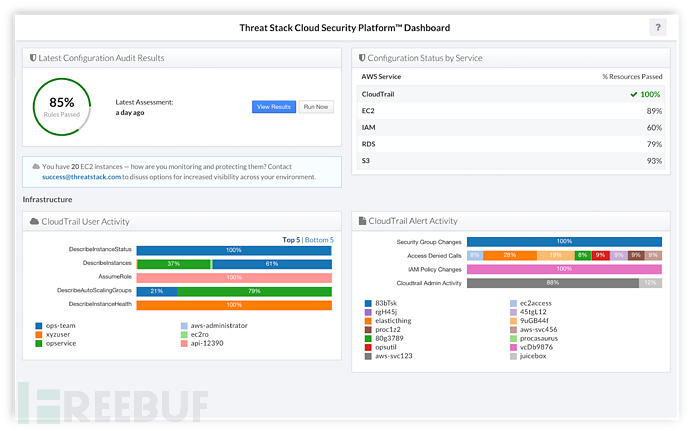The height and width of the screenshot is (431, 690).
Task: Click the Security Group Changes 100% bar
Action: point(564,242)
